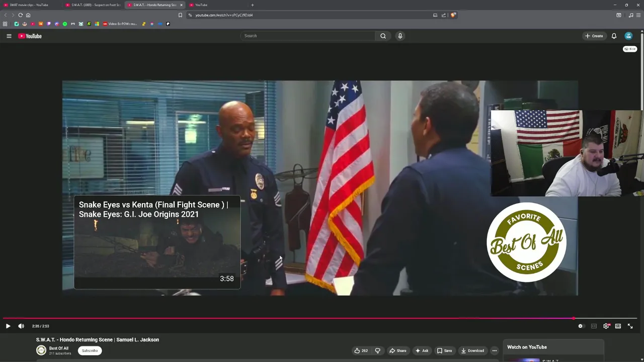Viewport: 644px width, 362px height.
Task: Open the browser playlist music icon
Action: [x=631, y=15]
